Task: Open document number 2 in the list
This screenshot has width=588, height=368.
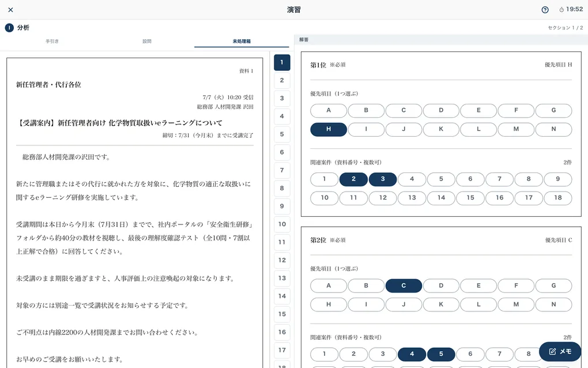Action: 282,80
